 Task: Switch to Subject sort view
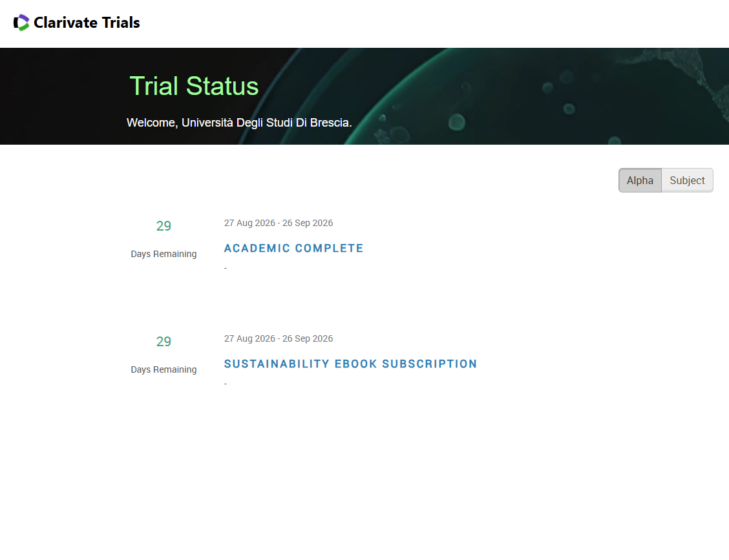point(687,180)
